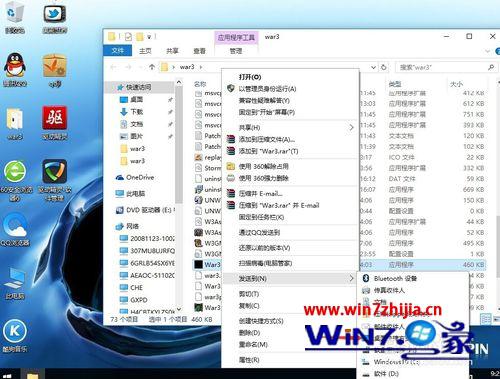The image size is (500, 379).
Task: Open the 管理 tab
Action: (236, 51)
